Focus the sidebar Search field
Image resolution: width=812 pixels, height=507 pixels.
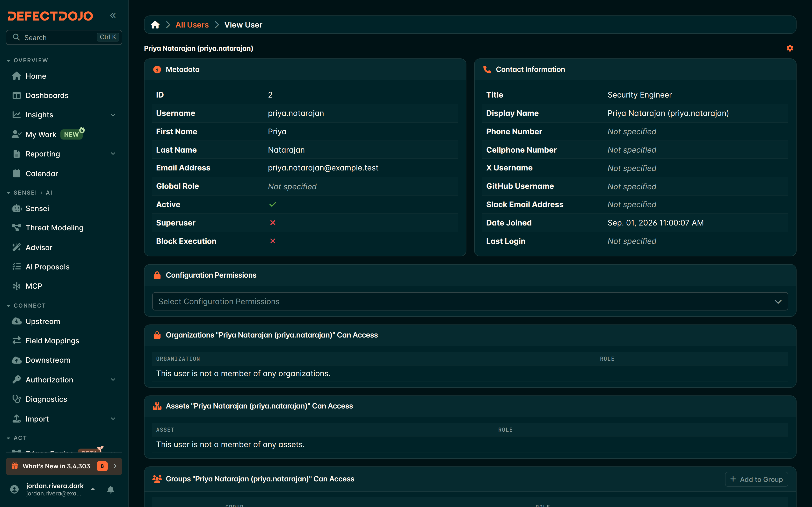64,37
